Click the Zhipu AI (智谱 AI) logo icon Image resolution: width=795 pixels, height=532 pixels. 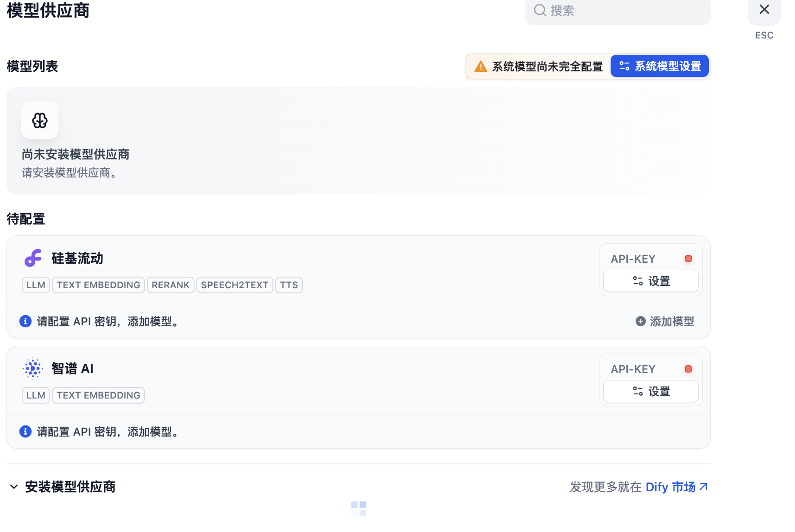(33, 368)
